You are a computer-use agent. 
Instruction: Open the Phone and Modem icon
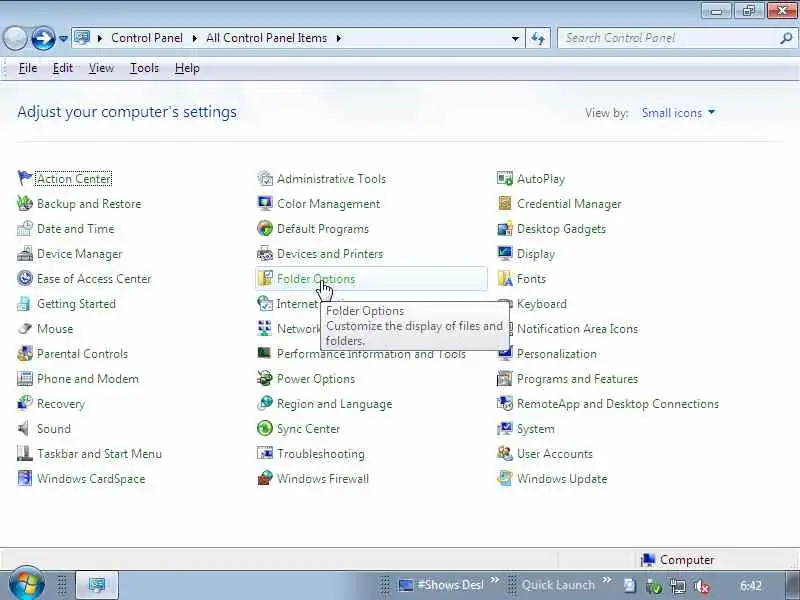tap(24, 378)
